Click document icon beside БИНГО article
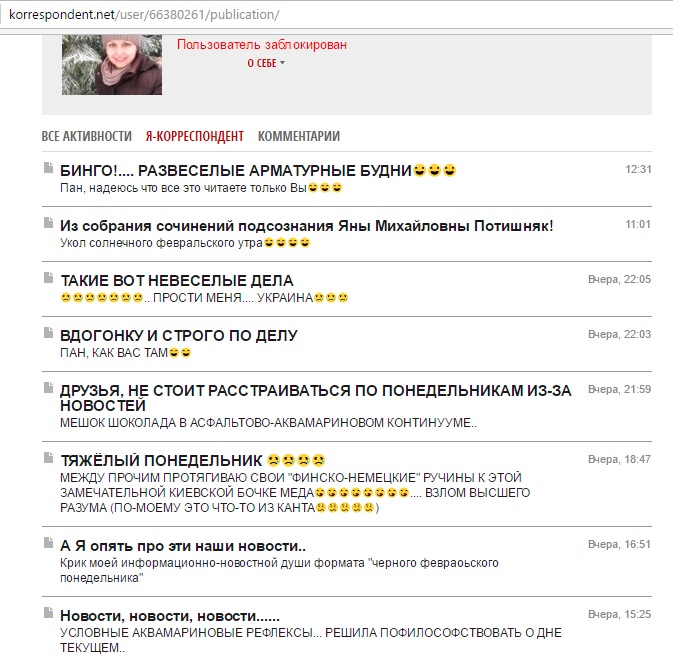Image resolution: width=673 pixels, height=658 pixels. pyautogui.click(x=49, y=168)
